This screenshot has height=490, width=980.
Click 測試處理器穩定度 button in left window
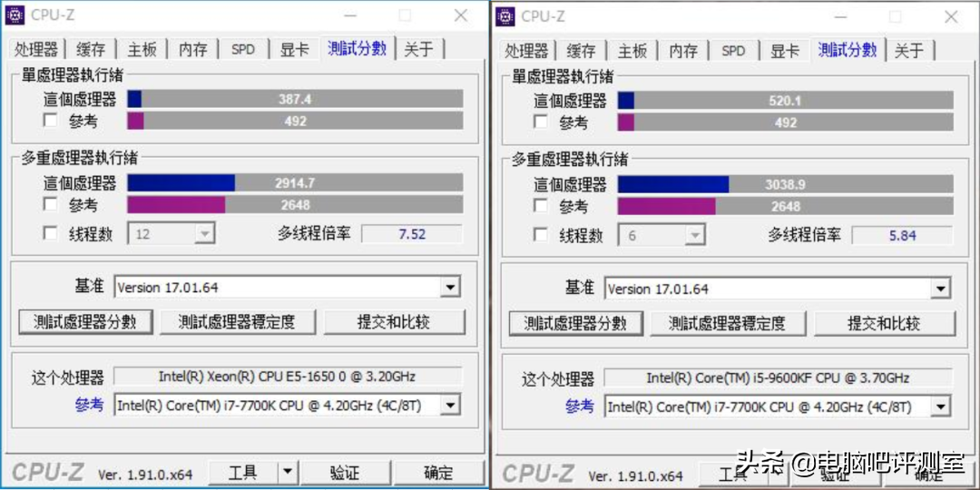(x=238, y=322)
